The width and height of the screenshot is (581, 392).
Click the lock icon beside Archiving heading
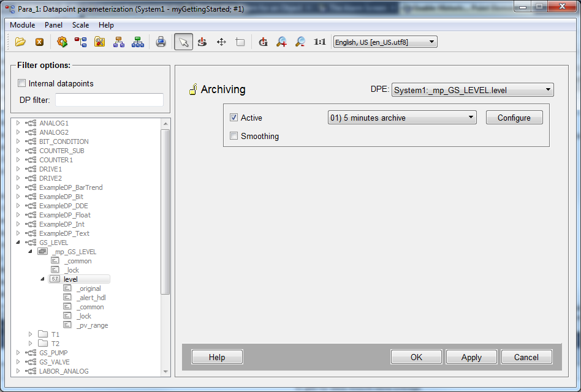coord(193,89)
